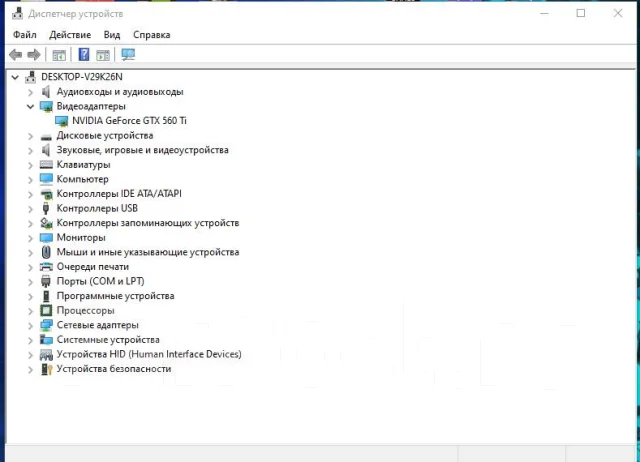Select the Контроллеры IDE ATA/ATAPI label
The image size is (640, 462).
click(119, 193)
